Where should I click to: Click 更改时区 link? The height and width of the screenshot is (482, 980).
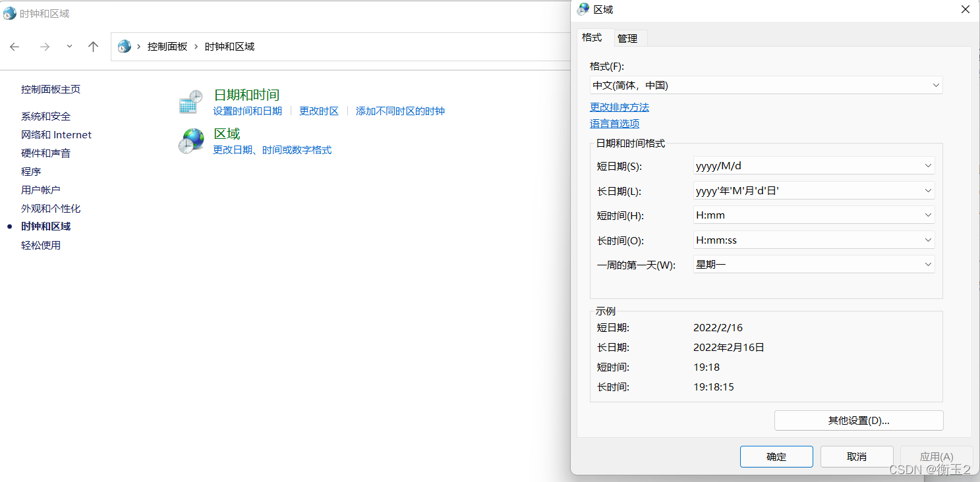tap(319, 111)
